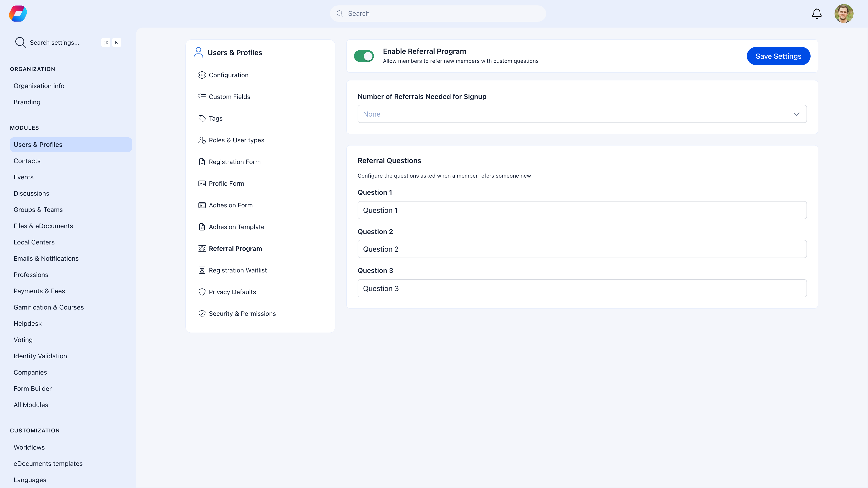Click inside the Question 2 input field
This screenshot has height=488, width=868.
(582, 249)
